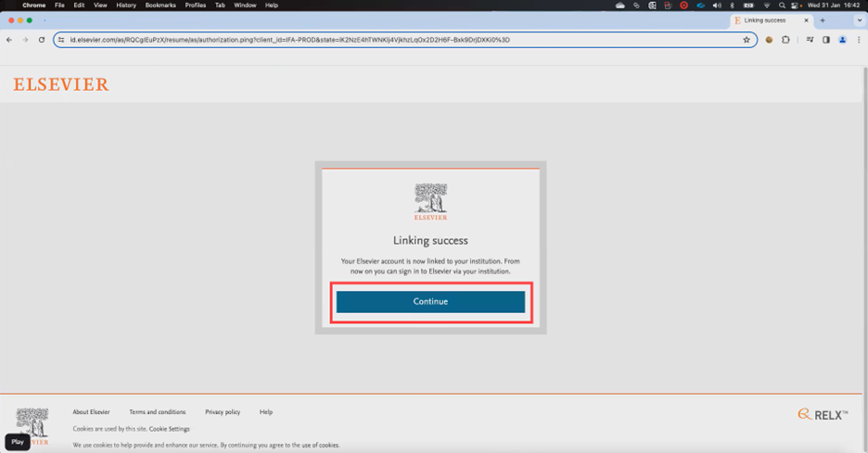Click the 'Linking success' heading

click(x=430, y=240)
